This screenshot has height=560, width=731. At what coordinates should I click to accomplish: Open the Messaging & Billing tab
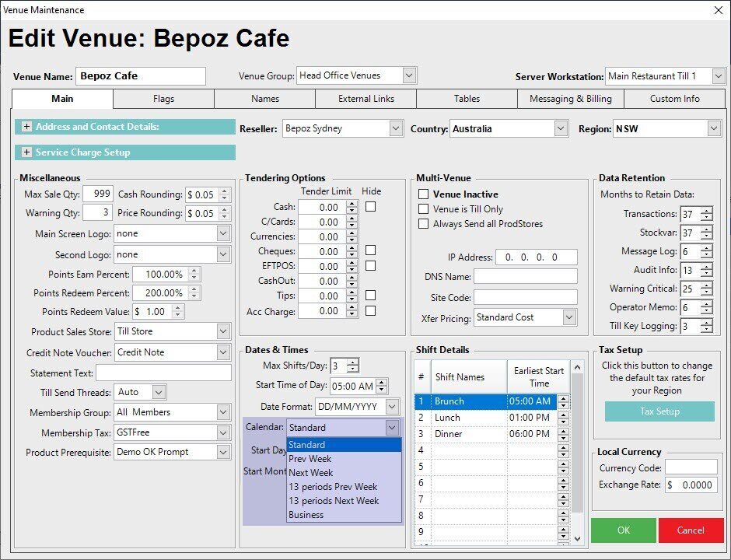pos(570,99)
